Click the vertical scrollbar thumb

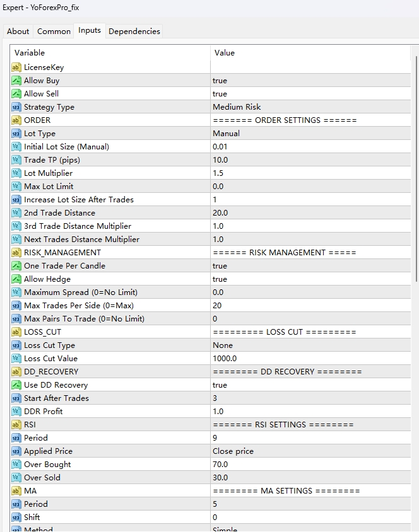pyautogui.click(x=417, y=169)
